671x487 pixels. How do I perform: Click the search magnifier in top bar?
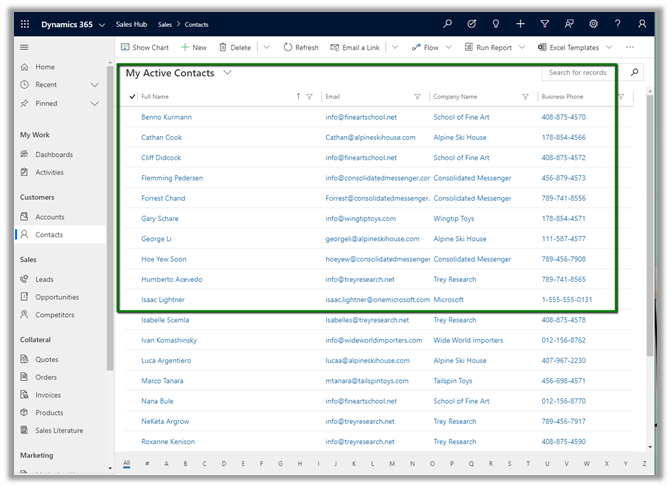click(447, 24)
